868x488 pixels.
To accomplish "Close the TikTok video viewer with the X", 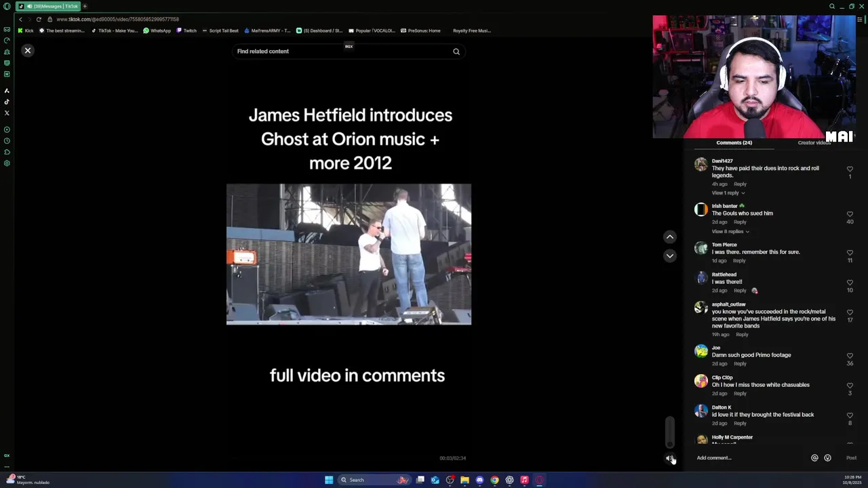I will click(x=28, y=51).
